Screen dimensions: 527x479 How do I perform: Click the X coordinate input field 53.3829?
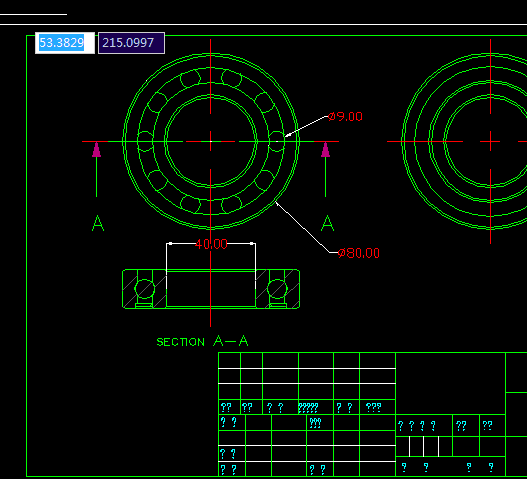65,43
